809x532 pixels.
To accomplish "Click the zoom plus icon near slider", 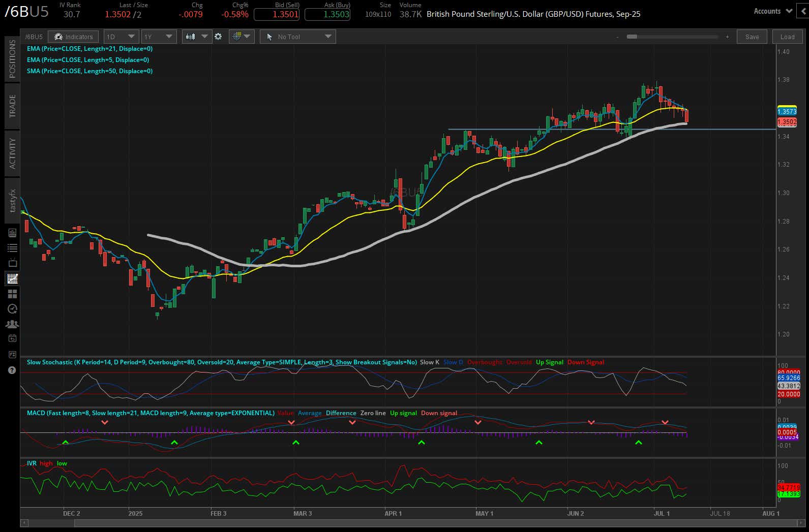I will click(727, 37).
